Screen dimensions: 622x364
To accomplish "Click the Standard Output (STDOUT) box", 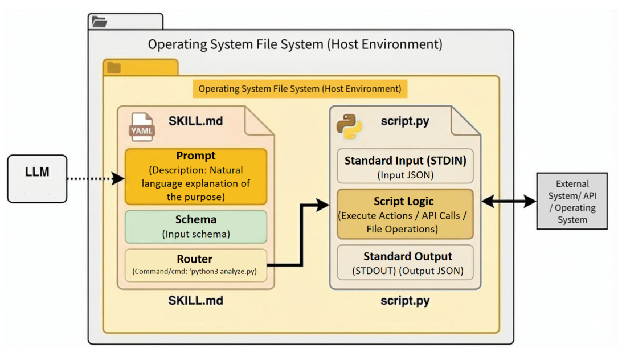I will (x=405, y=262).
